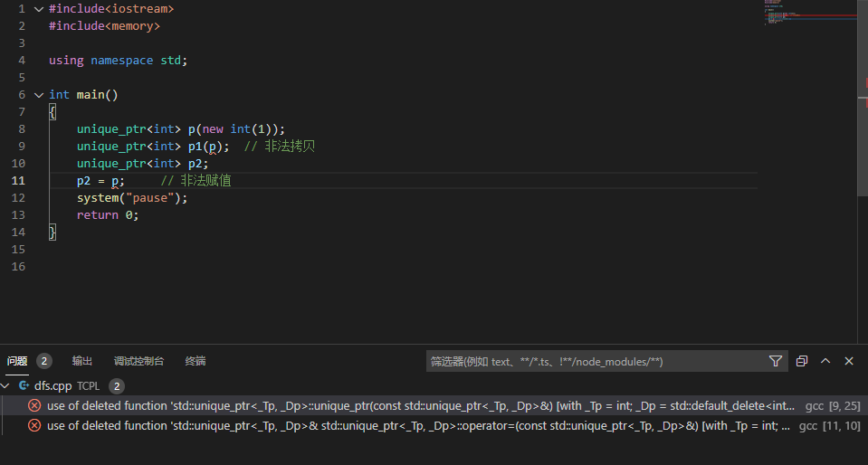
Task: Click the C++ file icon for dfs.cpp
Action: tap(24, 385)
